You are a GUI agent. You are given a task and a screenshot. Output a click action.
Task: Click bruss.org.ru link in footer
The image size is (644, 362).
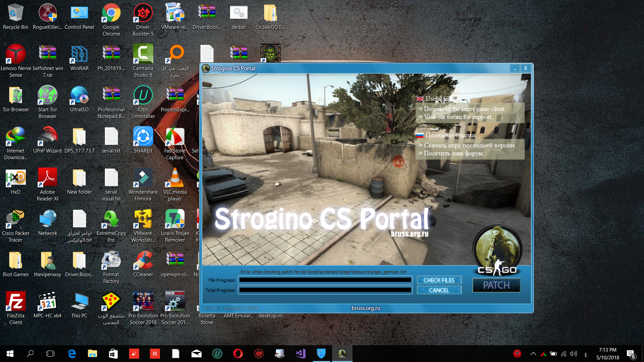366,308
